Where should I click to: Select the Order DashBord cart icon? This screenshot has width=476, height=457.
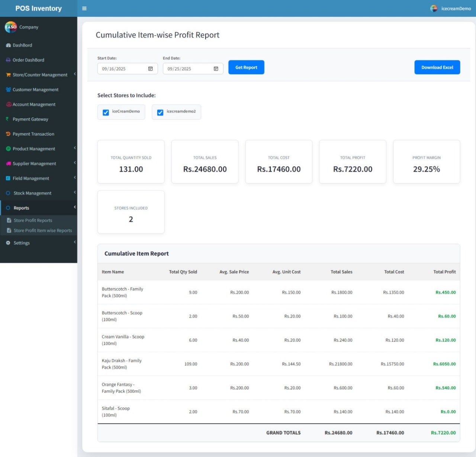8,60
